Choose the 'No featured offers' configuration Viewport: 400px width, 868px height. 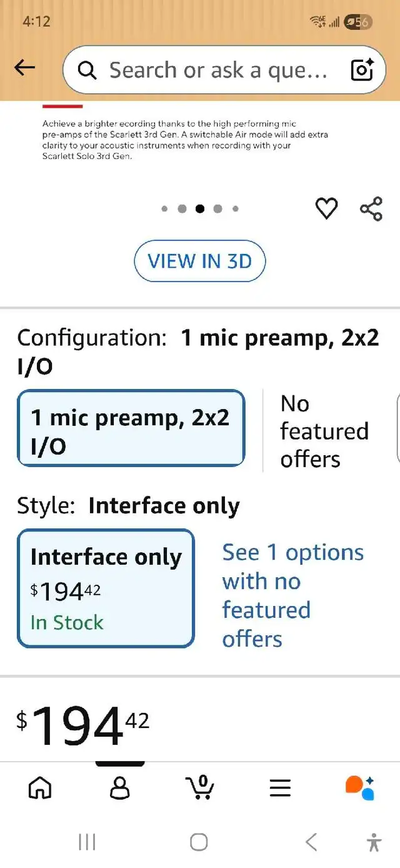(324, 431)
